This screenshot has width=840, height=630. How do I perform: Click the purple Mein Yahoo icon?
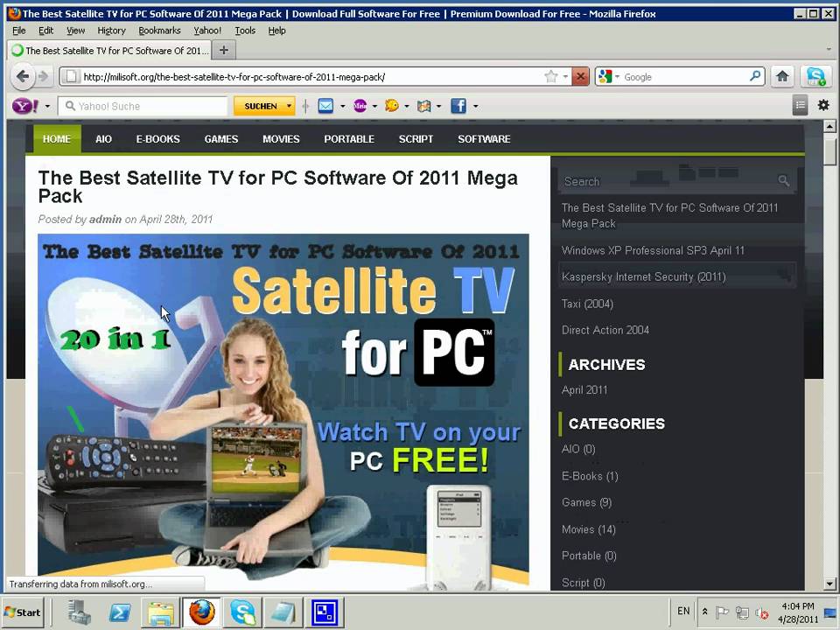pos(360,106)
